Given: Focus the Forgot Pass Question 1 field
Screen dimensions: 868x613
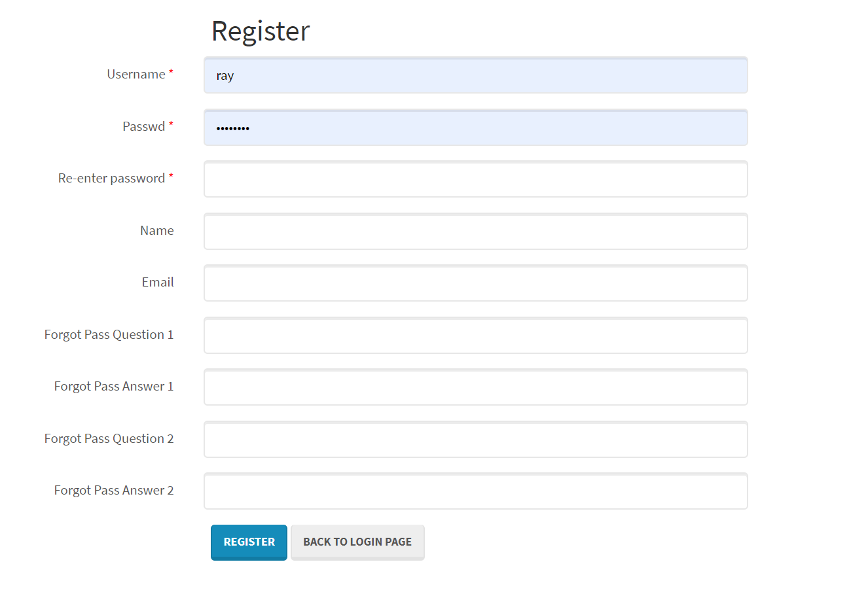Looking at the screenshot, I should coord(476,336).
